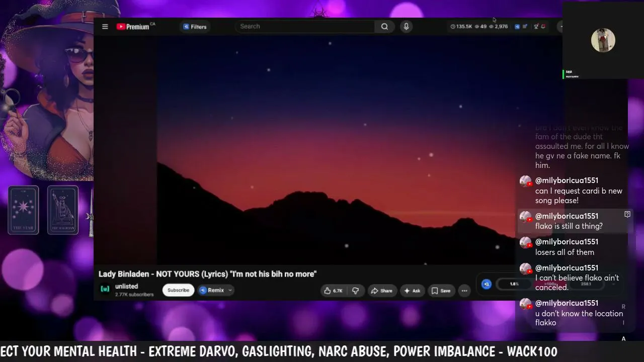The image size is (644, 362).
Task: Click the blue IQ badge below the video
Action: tap(486, 284)
